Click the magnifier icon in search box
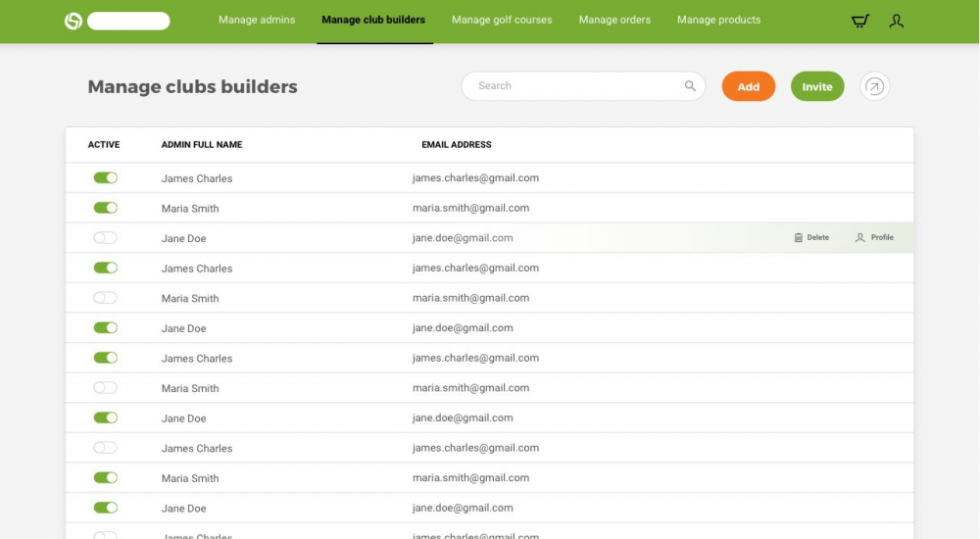980x539 pixels. coord(690,86)
